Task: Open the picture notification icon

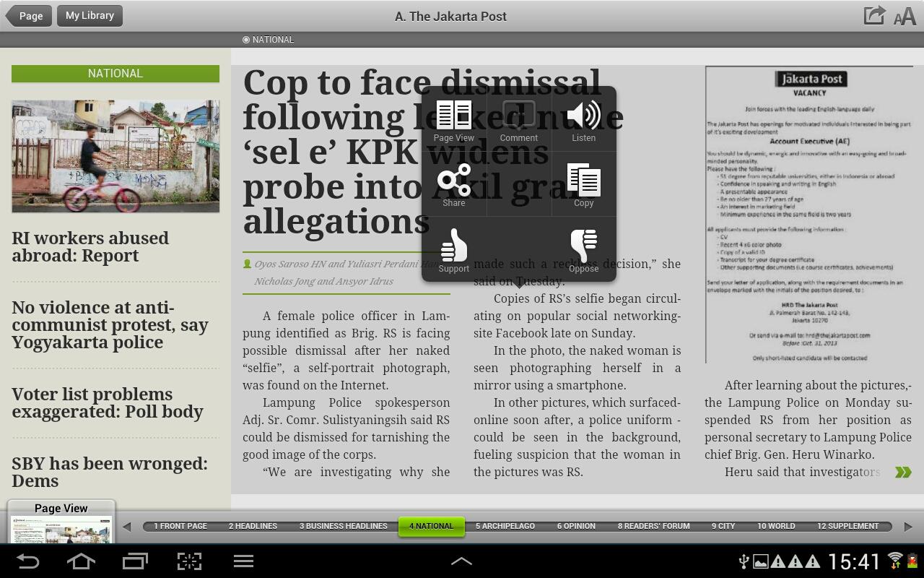Action: pos(760,561)
